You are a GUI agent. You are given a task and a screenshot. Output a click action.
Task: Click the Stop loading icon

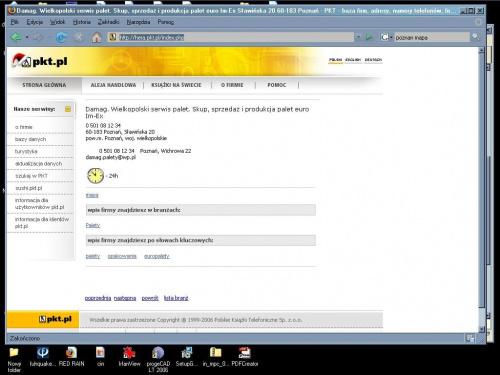click(79, 37)
